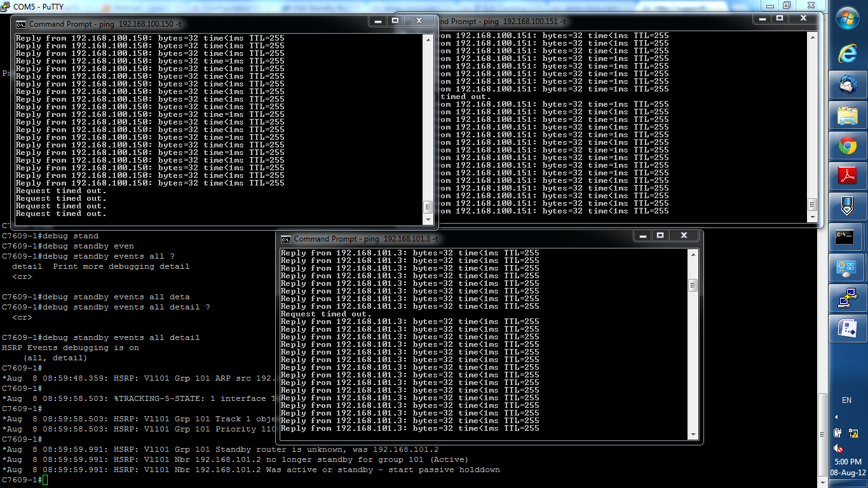The width and height of the screenshot is (868, 488).
Task: Launch Internet Explorer from the taskbar
Action: point(847,54)
